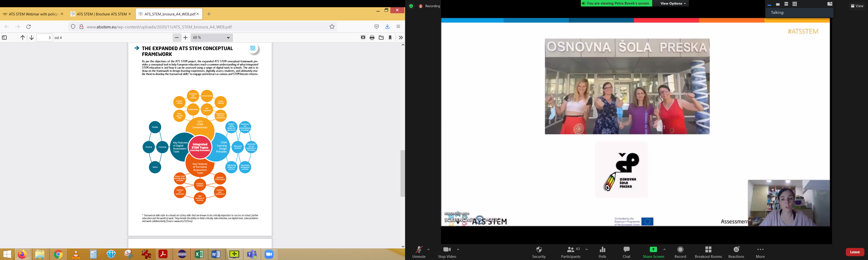The image size is (868, 260).
Task: Open Polls in the Zoom toolbar
Action: click(x=603, y=252)
